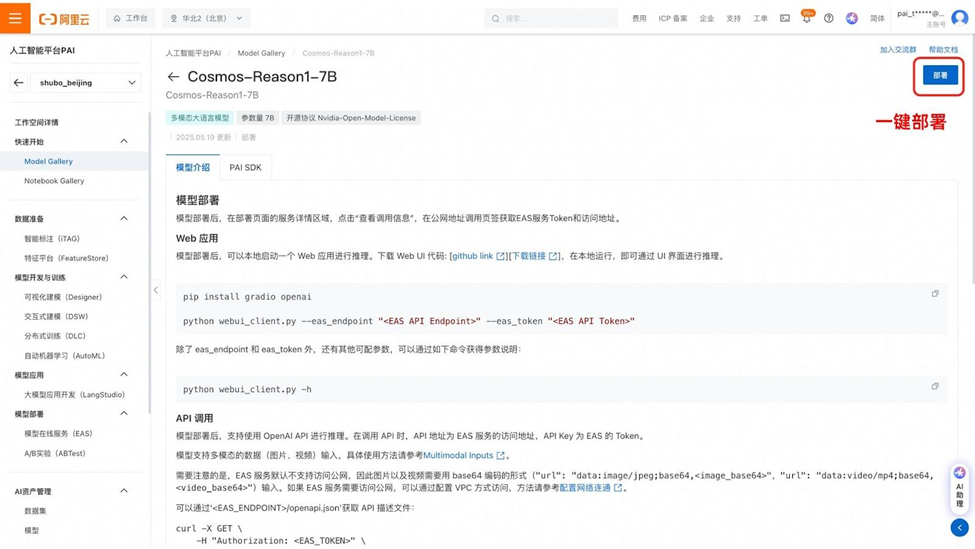Collapse the 模型部署 sidebar section

(x=124, y=413)
